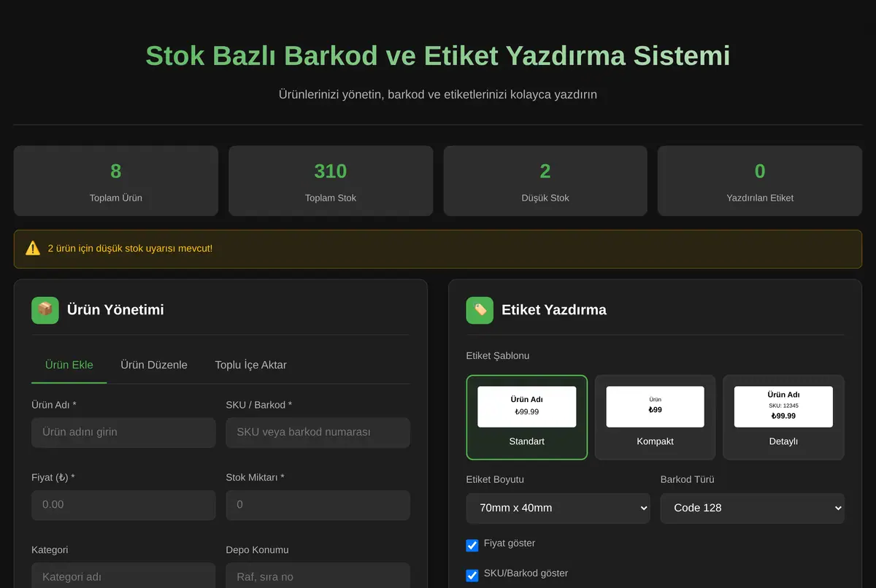Select the Standart label template
The width and height of the screenshot is (876, 588).
tap(527, 417)
